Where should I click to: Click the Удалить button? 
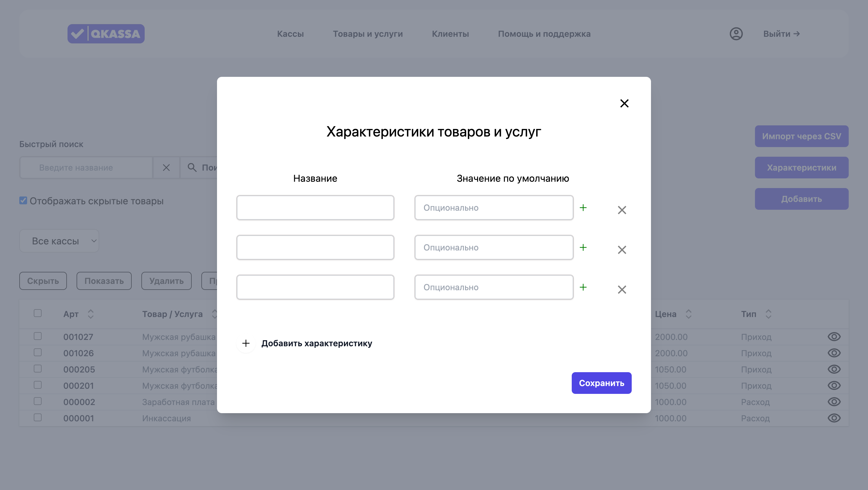click(x=166, y=281)
